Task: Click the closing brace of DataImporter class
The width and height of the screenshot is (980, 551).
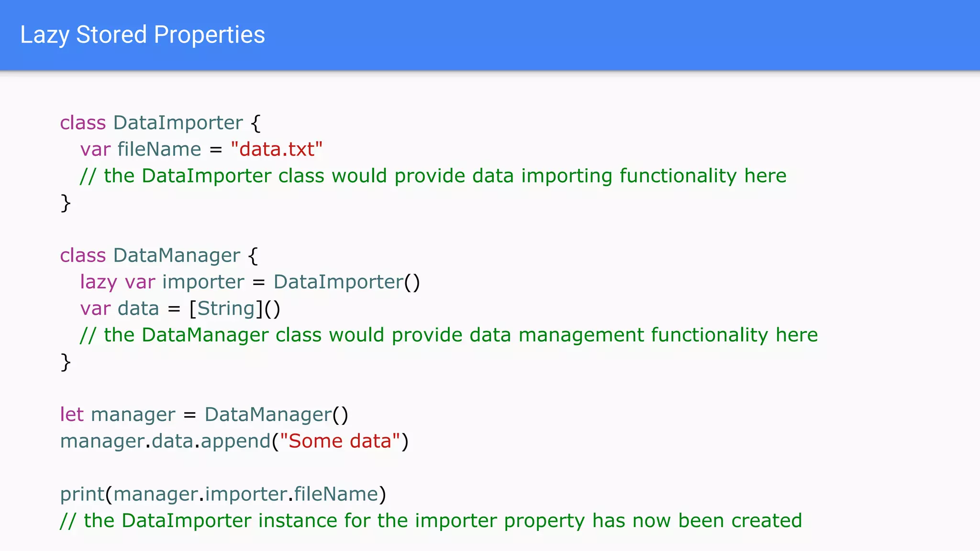Action: coord(66,203)
